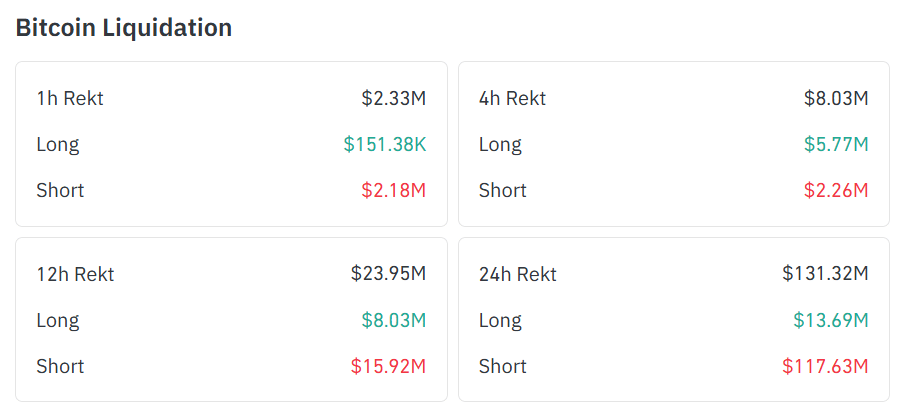Click the Bitcoin Liquidation heading
Screen dimensions: 904x416
[124, 28]
